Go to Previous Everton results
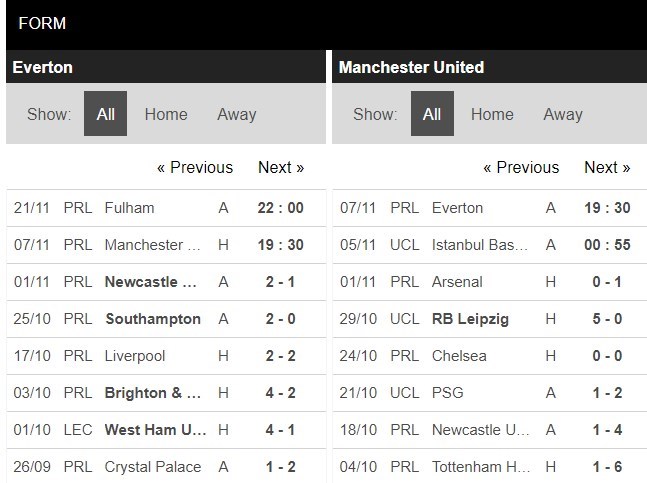 point(194,167)
